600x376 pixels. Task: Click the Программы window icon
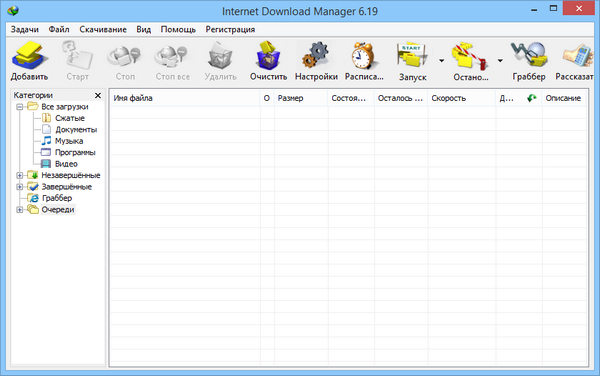point(46,152)
